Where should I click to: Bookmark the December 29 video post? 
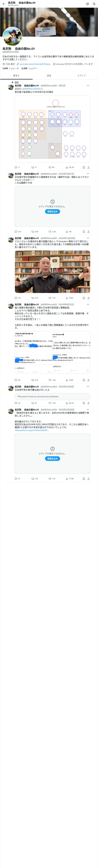[84, 298]
